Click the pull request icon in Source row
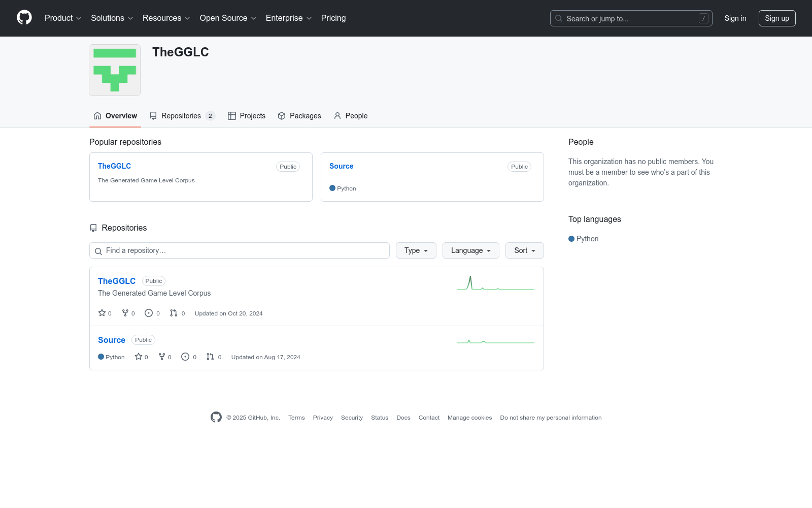812x508 pixels. [x=210, y=357]
